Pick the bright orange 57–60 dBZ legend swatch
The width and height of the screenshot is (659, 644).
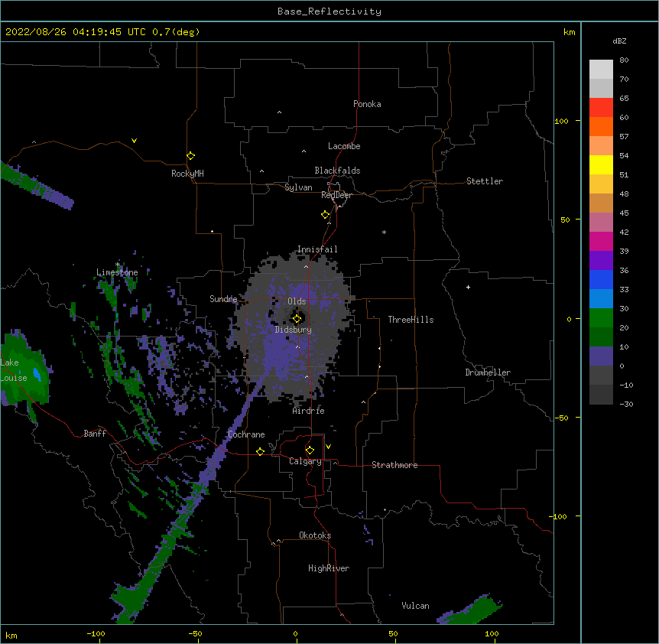tap(601, 126)
